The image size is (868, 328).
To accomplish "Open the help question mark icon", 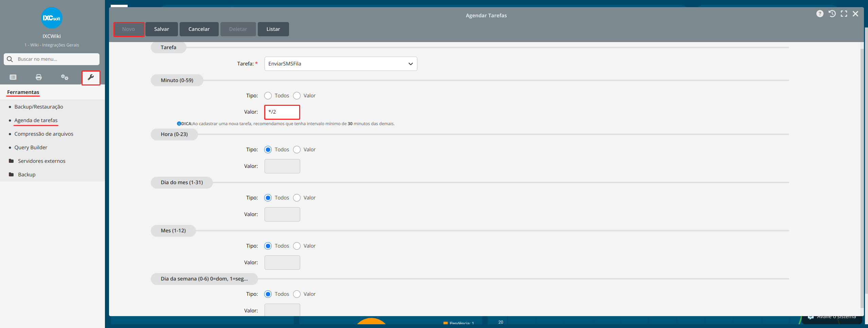I will coord(820,14).
